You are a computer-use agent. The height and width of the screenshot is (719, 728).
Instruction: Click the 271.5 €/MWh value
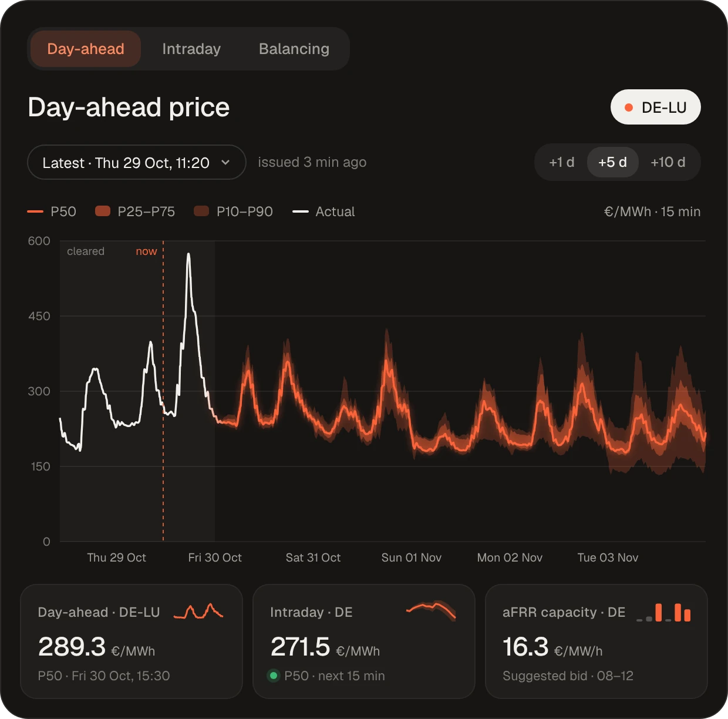point(325,647)
